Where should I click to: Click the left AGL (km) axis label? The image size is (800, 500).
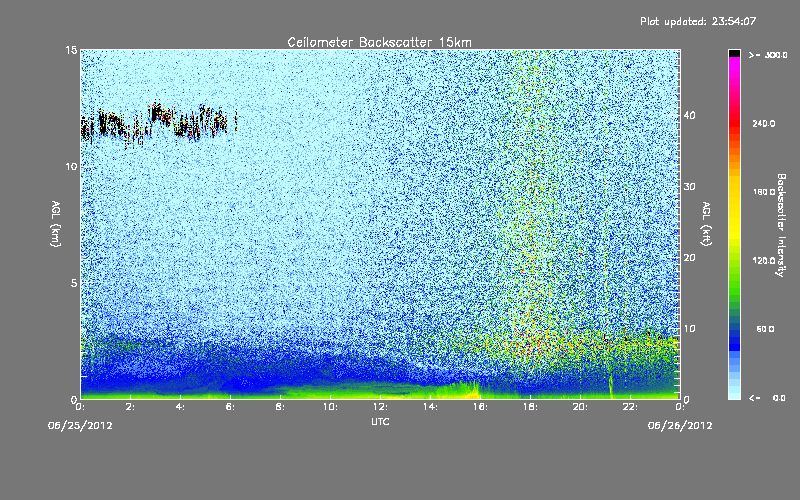pyautogui.click(x=56, y=223)
